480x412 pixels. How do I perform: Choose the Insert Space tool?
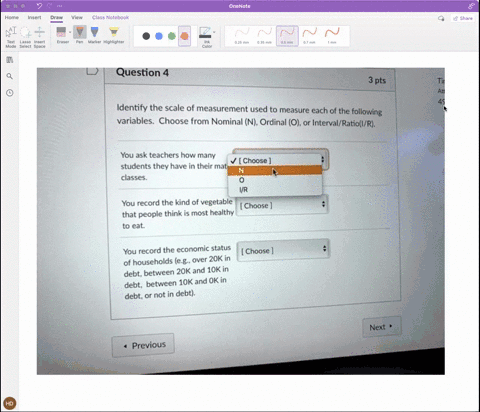(x=39, y=37)
